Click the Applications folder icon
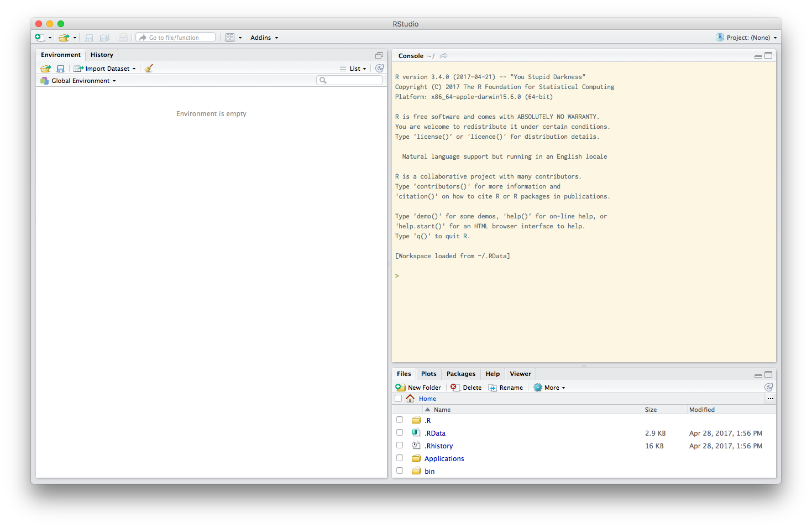 pyautogui.click(x=416, y=458)
